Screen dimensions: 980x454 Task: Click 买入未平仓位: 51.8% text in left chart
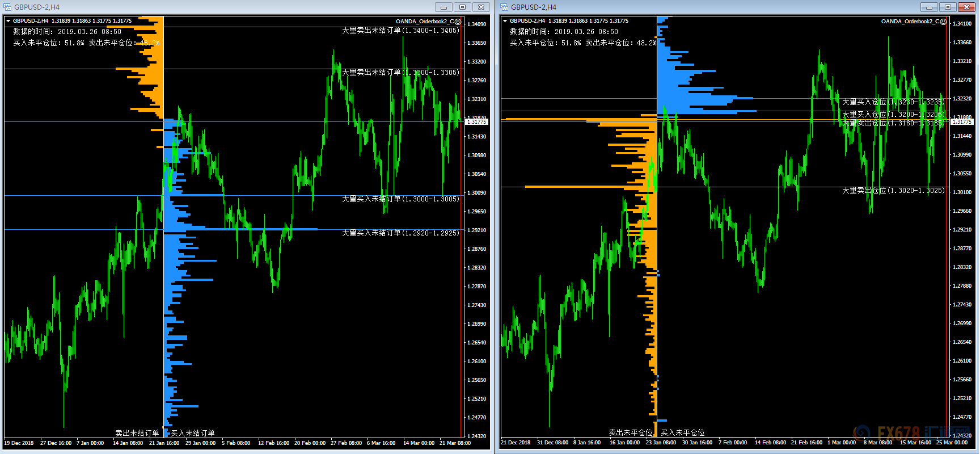coord(49,43)
